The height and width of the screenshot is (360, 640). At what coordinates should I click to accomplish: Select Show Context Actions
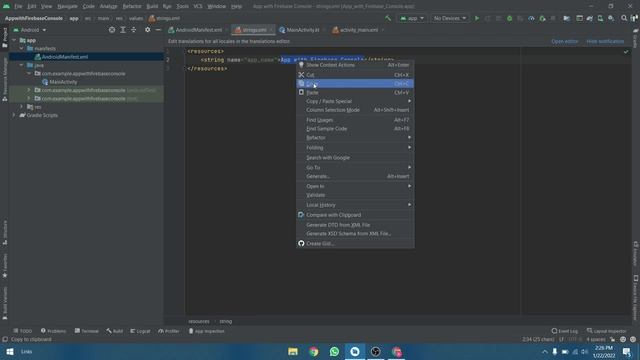click(355, 65)
